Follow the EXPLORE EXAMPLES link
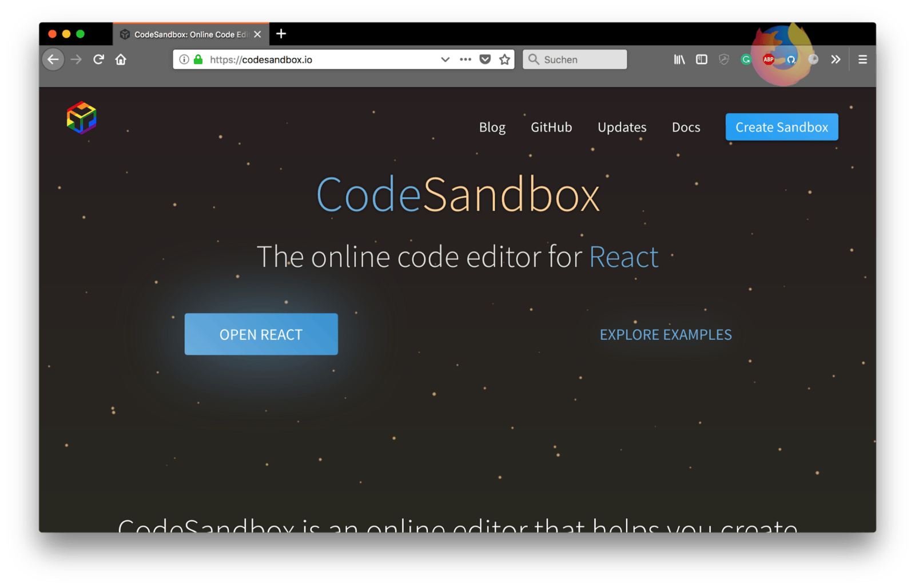The height and width of the screenshot is (588, 915). (666, 335)
